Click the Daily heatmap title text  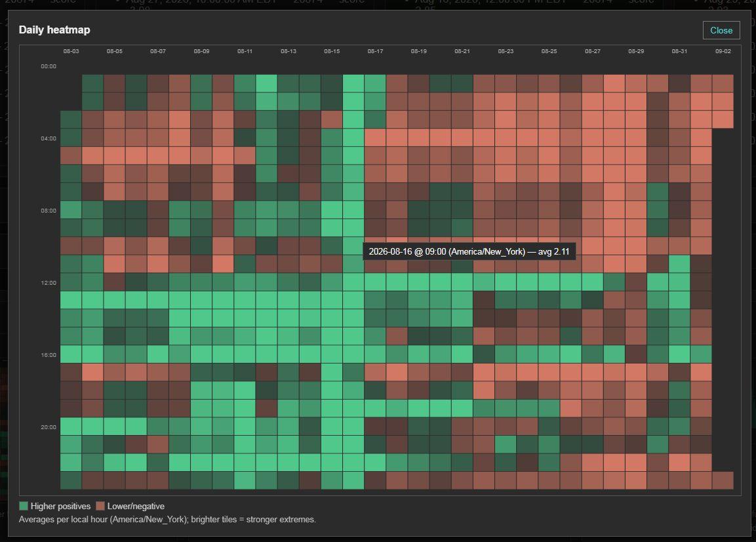click(x=54, y=30)
